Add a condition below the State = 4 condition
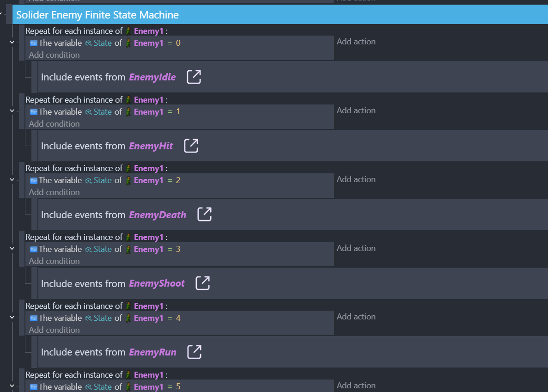Screen dimensions: 548x392 (x=54, y=330)
